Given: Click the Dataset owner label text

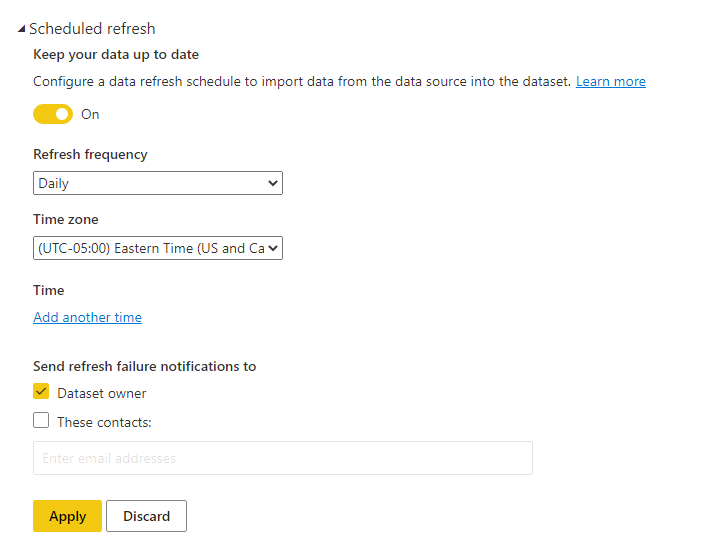Looking at the screenshot, I should pos(101,393).
